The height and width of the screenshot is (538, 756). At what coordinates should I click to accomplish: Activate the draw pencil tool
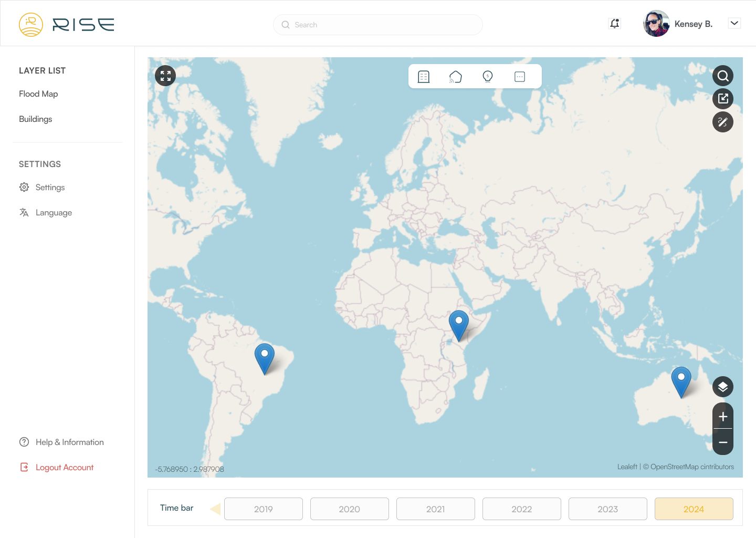pos(723,122)
